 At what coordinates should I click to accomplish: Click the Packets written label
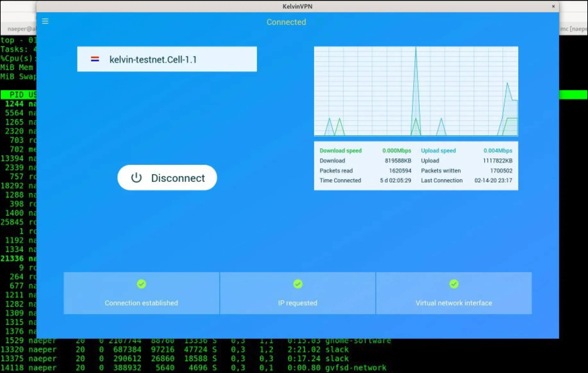pyautogui.click(x=441, y=171)
